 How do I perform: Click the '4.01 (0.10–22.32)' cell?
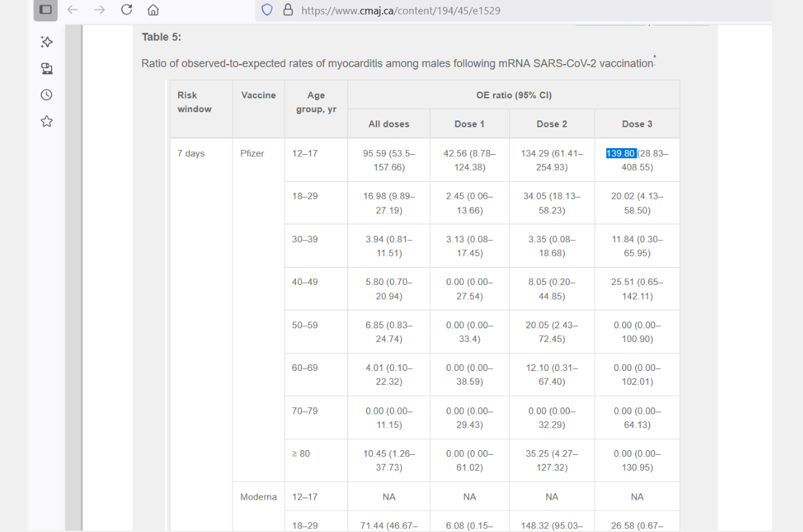389,375
